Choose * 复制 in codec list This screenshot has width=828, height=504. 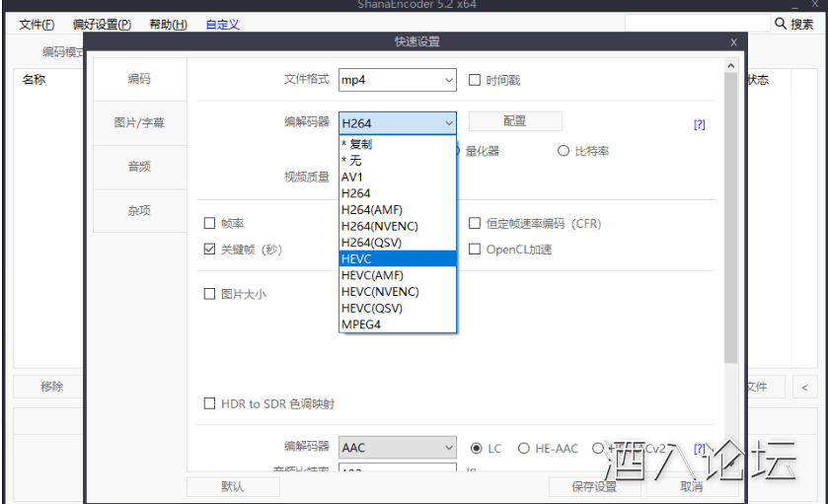click(397, 144)
